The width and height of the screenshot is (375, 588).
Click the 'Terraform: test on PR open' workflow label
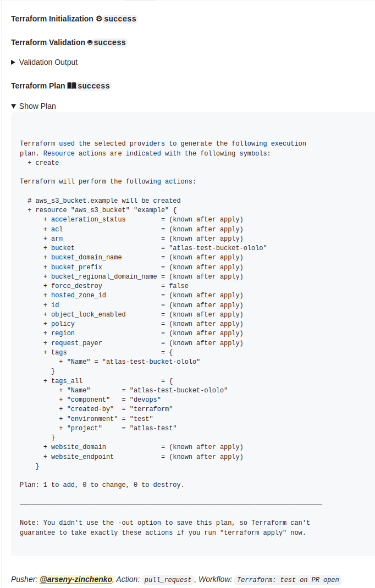[x=288, y=580]
